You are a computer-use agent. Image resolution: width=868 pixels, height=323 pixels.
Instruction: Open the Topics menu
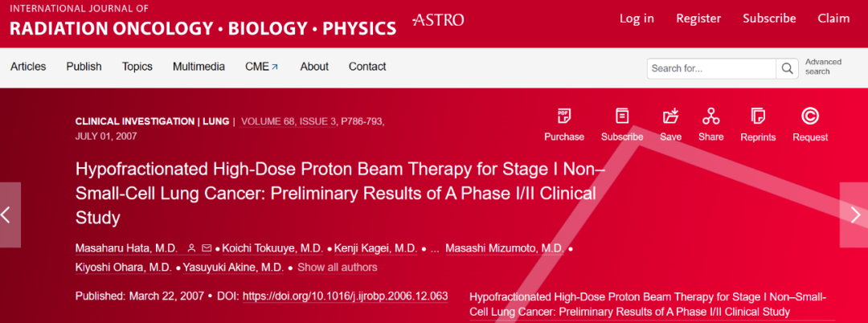[x=137, y=67]
